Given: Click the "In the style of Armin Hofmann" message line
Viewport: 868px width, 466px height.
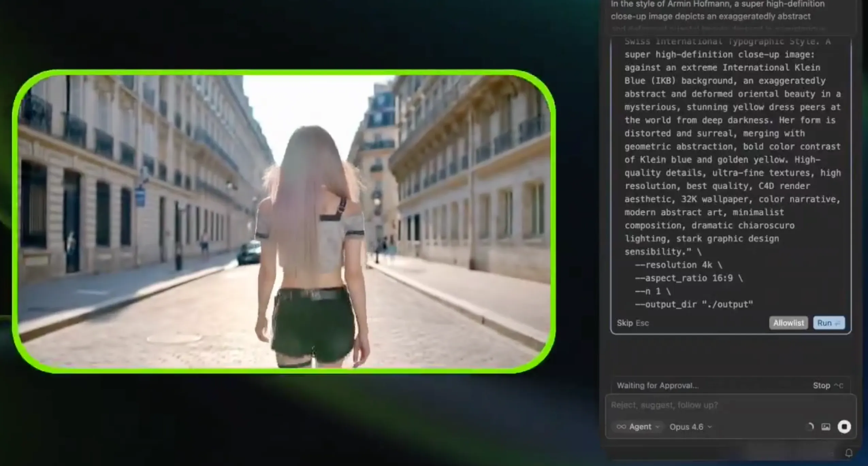Looking at the screenshot, I should [718, 4].
